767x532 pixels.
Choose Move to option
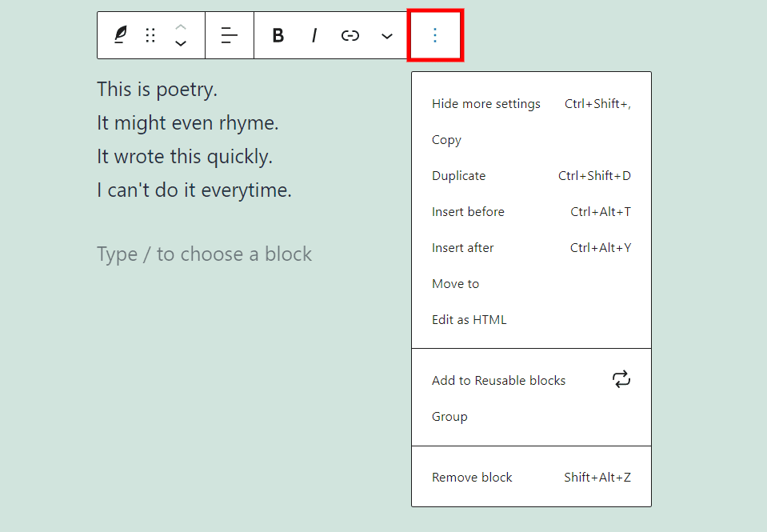coord(455,283)
